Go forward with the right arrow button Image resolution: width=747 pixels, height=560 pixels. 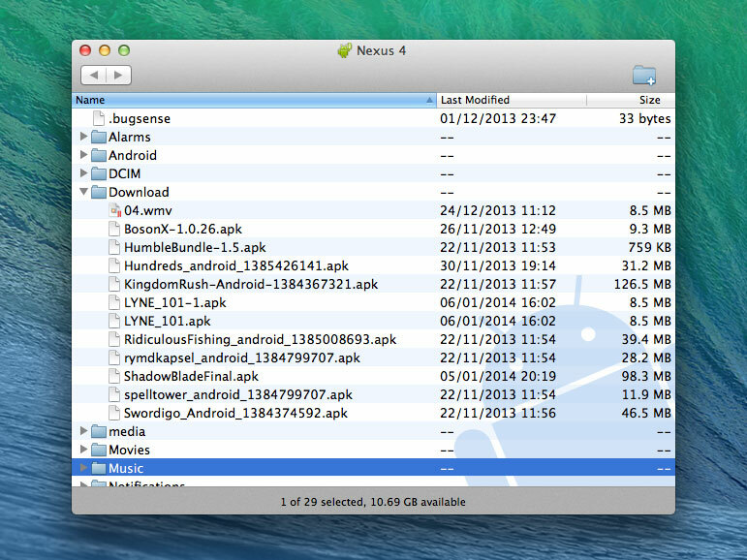(118, 75)
